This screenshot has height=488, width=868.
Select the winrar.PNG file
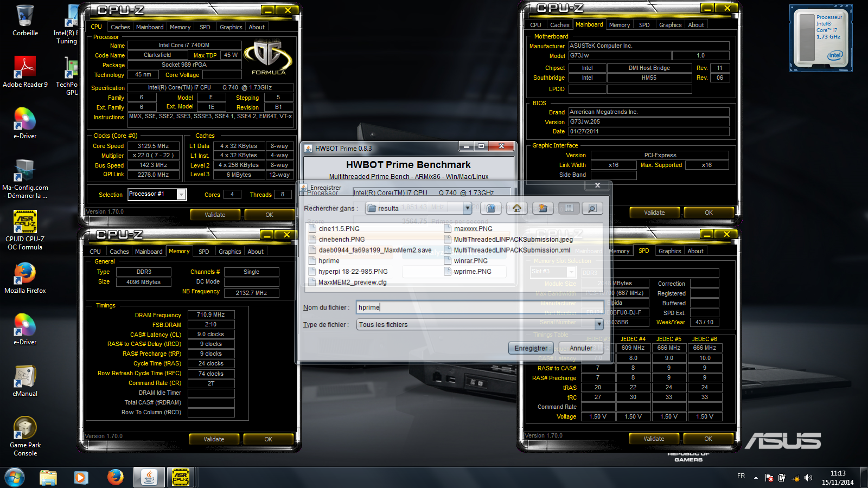(465, 261)
